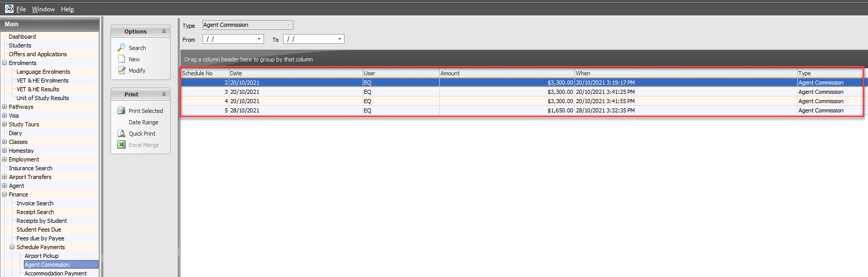Click the New document icon
This screenshot has height=277, width=868.
click(x=121, y=59)
